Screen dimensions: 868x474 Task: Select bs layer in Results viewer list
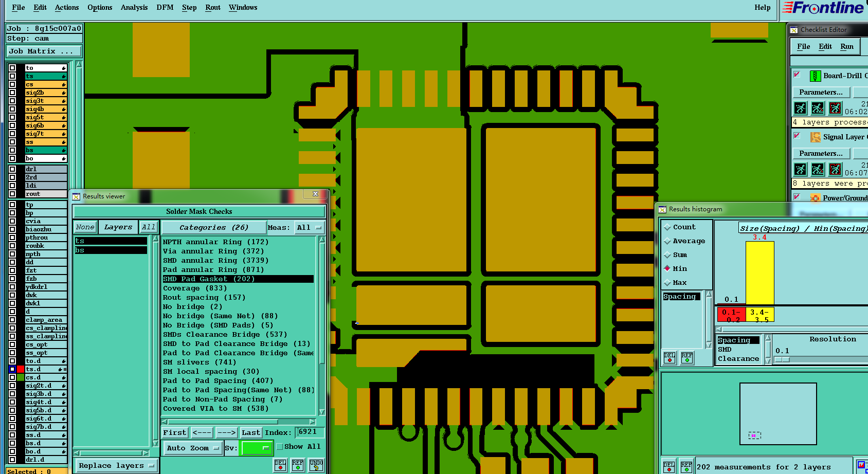pos(111,250)
